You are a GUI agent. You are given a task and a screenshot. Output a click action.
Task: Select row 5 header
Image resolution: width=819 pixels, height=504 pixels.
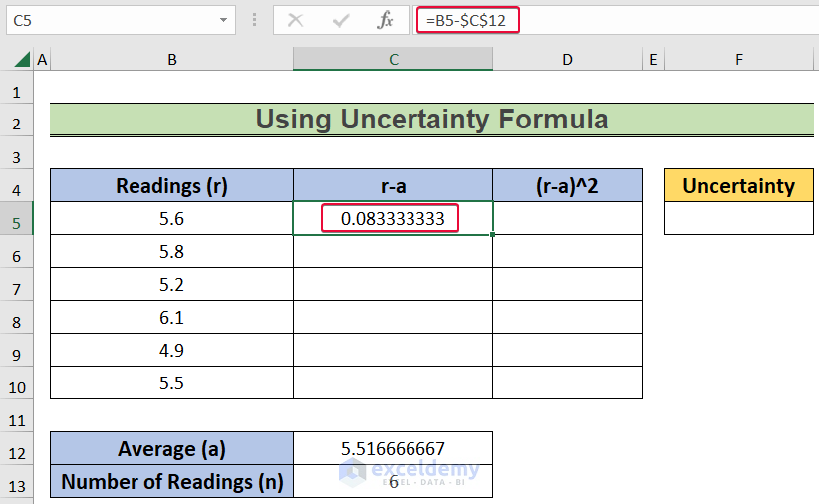pyautogui.click(x=16, y=219)
